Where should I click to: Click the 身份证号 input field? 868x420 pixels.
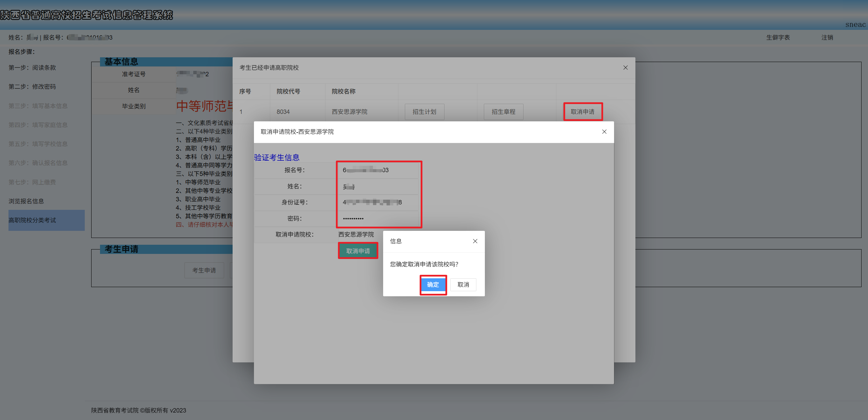tap(379, 202)
